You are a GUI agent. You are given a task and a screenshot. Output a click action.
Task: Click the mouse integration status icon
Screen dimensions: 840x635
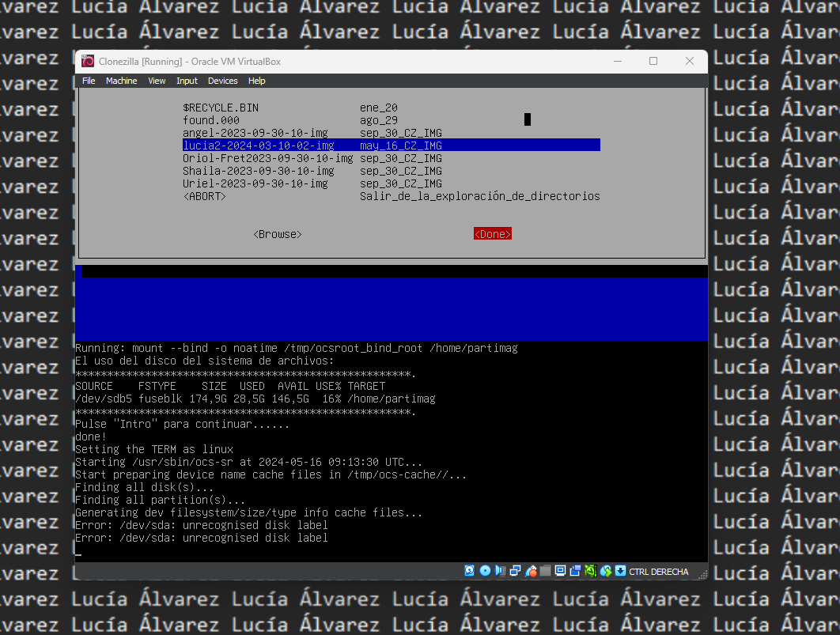pyautogui.click(x=605, y=570)
